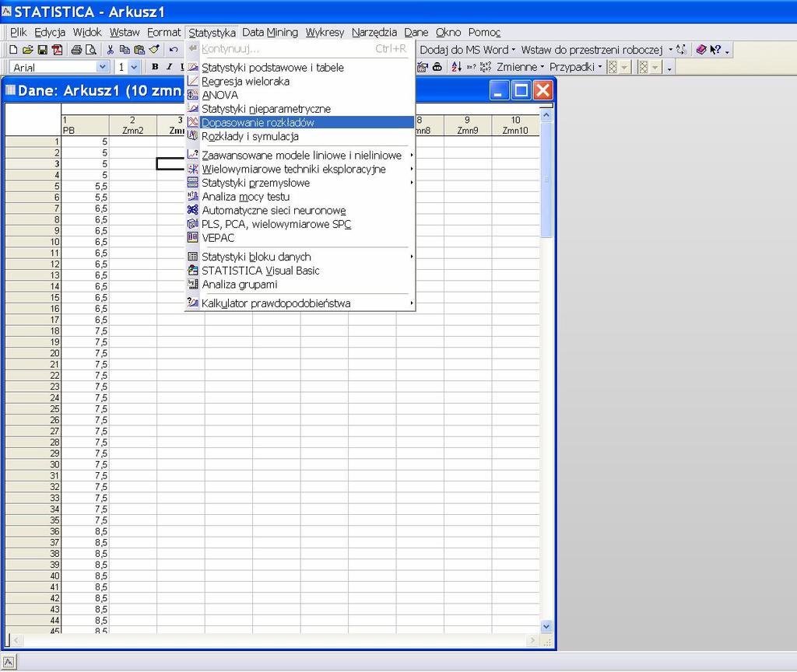797x672 pixels.
Task: Click the PB column header
Action: pyautogui.click(x=85, y=125)
